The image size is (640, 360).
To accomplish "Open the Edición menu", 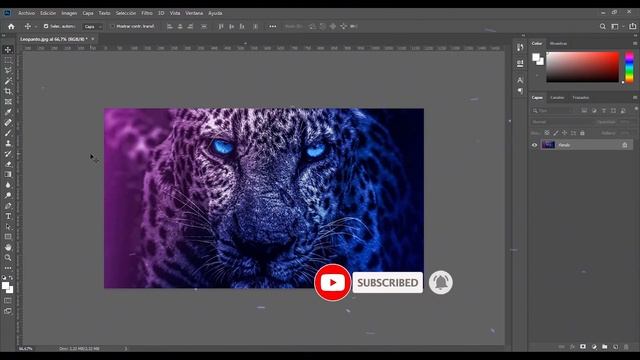I will pos(48,13).
